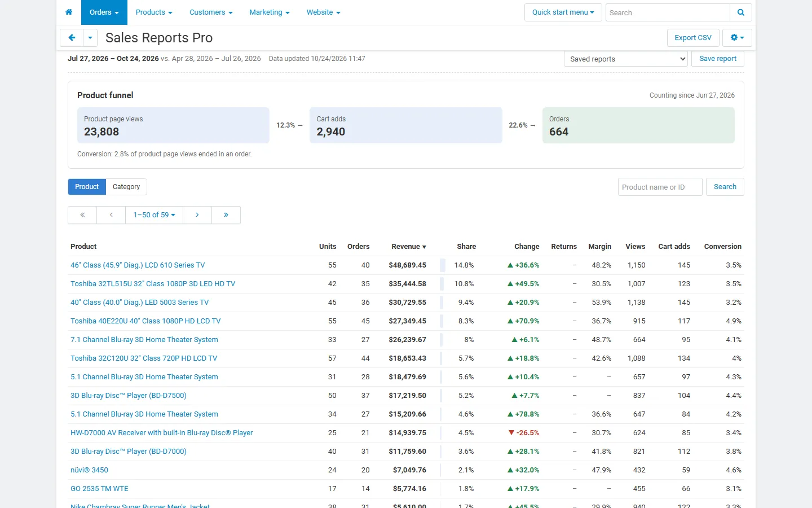This screenshot has height=508, width=812.
Task: Open the nüvi® 3450 product link
Action: 89,470
